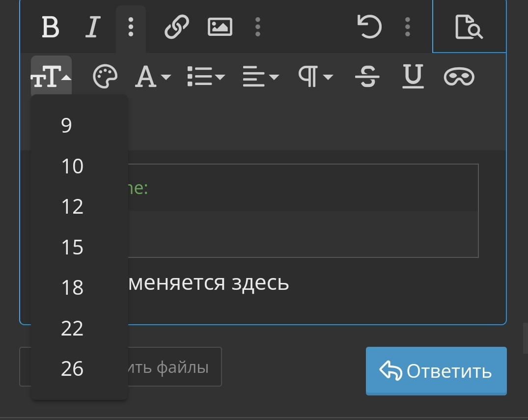Expand the list options dropdown

point(206,77)
